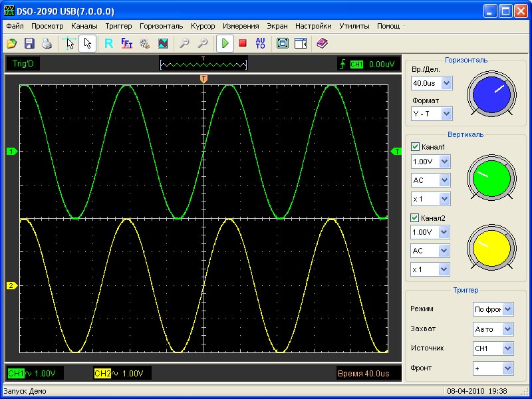Open the Триггер menu
The image size is (532, 399).
coord(118,27)
